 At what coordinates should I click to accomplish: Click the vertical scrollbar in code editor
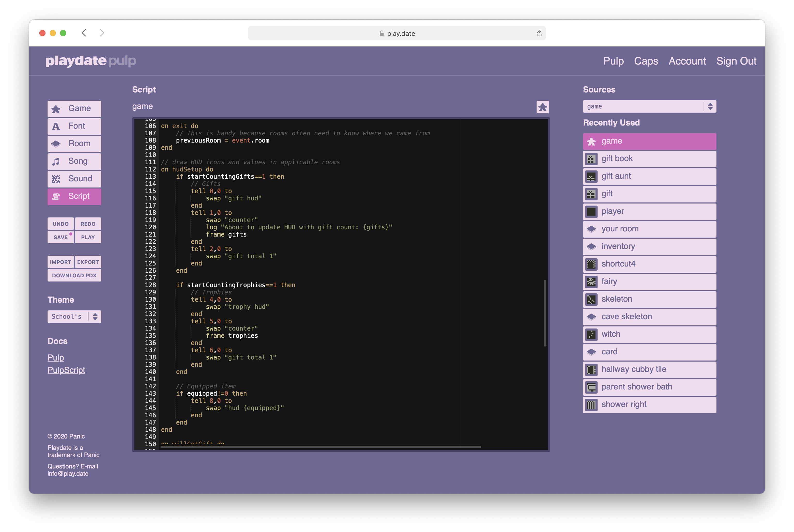pos(545,313)
